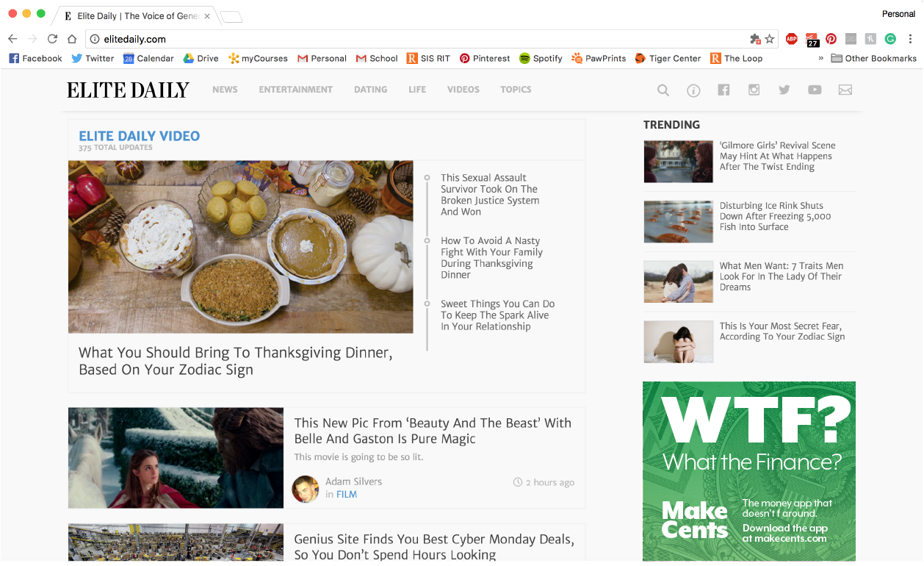Open the myCourses bookmark

pyautogui.click(x=258, y=58)
